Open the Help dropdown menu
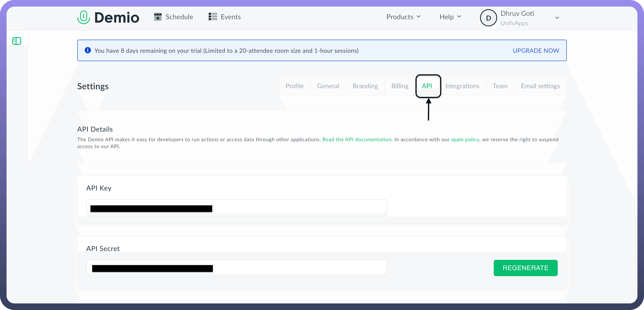644x310 pixels. (x=450, y=17)
